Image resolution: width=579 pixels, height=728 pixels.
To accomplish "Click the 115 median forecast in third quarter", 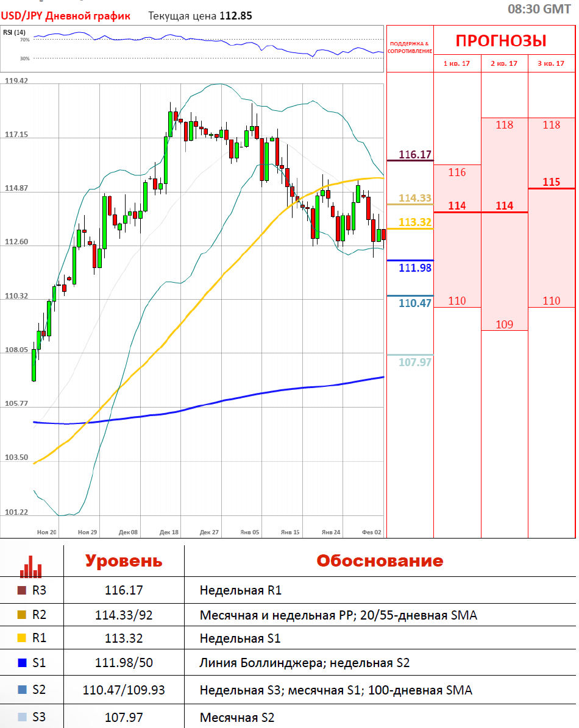I will point(551,182).
